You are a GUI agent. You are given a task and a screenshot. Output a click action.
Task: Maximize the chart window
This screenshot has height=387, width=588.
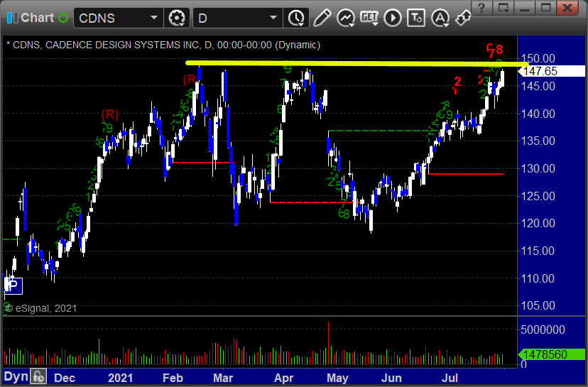[x=545, y=8]
